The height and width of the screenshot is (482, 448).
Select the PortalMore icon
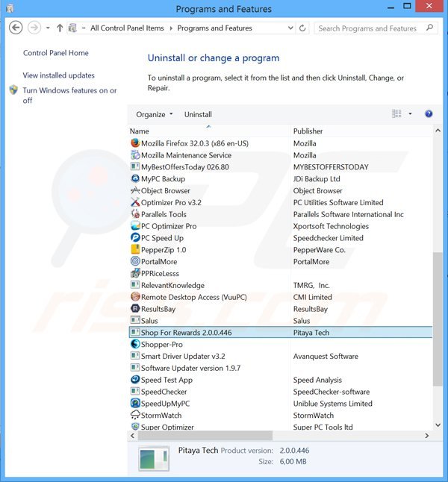pyautogui.click(x=135, y=261)
